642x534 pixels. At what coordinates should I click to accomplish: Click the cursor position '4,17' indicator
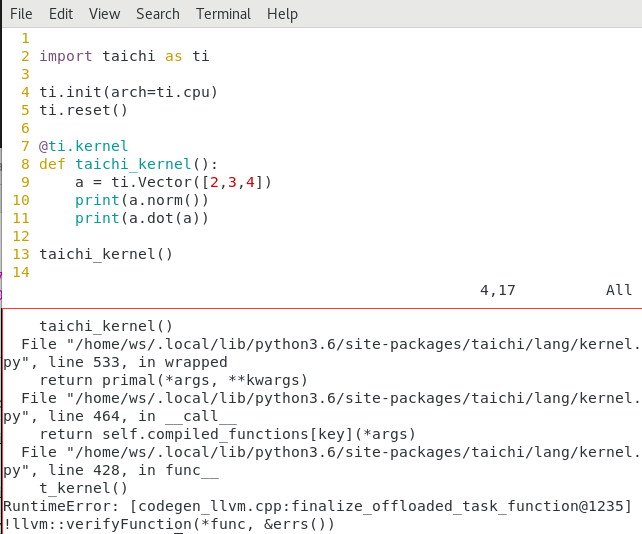(x=497, y=290)
